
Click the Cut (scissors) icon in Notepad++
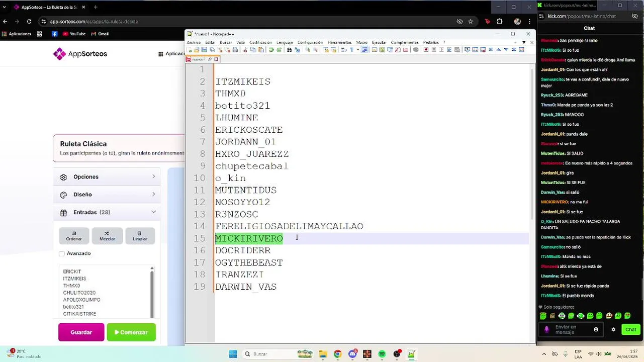245,50
